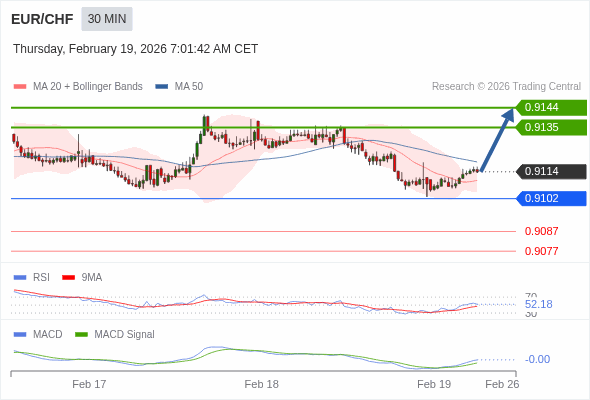
Task: Click the 0.9114 current price label
Action: tap(551, 172)
